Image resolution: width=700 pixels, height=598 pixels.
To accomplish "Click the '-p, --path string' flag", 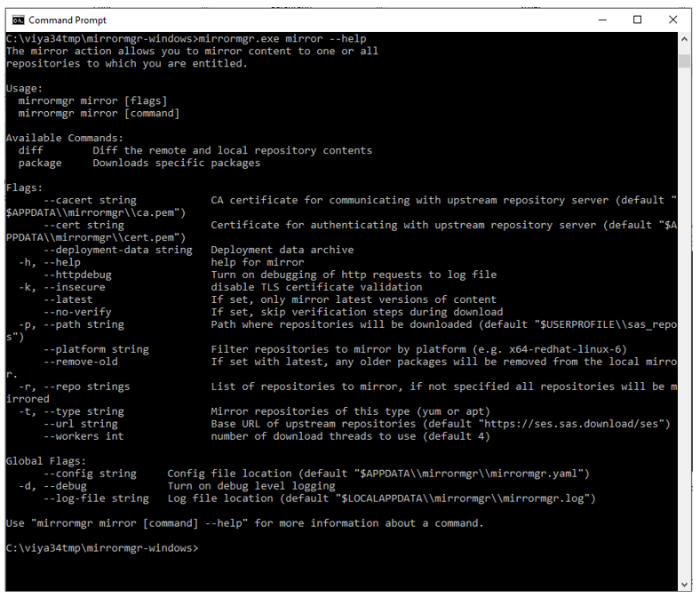I will [x=71, y=324].
